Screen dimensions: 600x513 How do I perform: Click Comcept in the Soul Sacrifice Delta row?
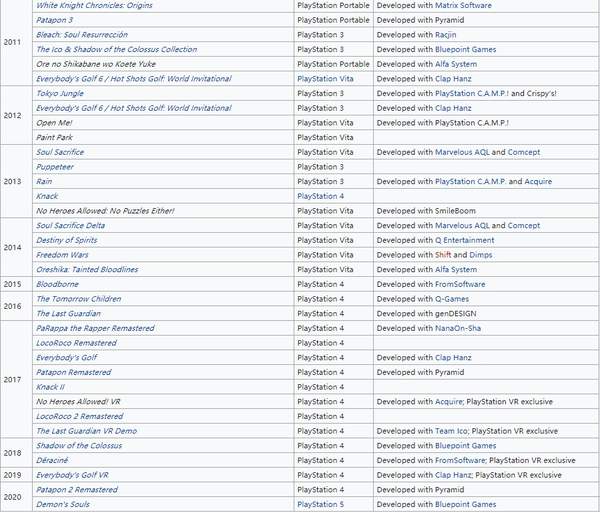(524, 225)
